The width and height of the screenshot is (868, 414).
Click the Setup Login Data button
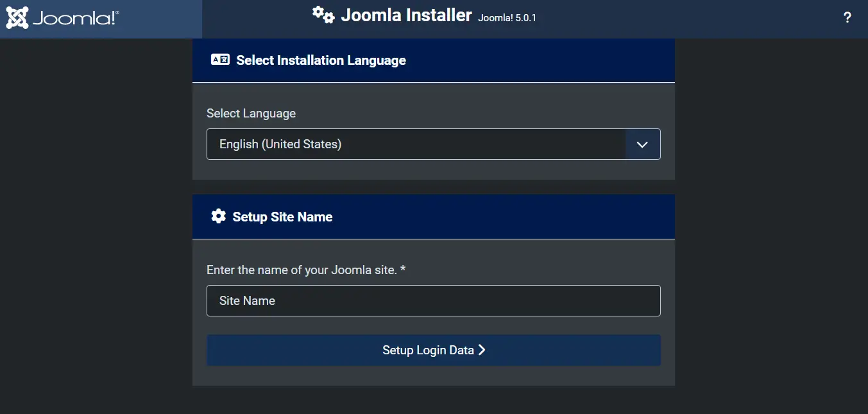(x=433, y=350)
